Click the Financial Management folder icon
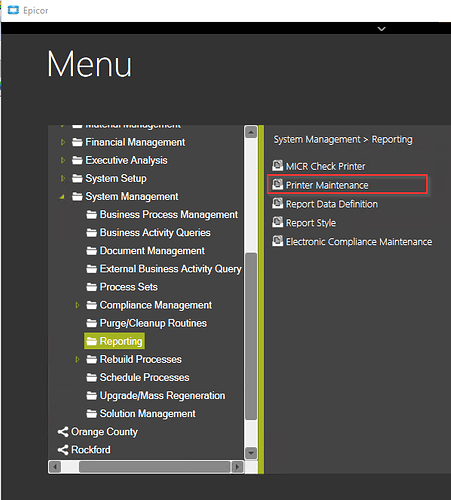451x500 pixels. pyautogui.click(x=77, y=143)
